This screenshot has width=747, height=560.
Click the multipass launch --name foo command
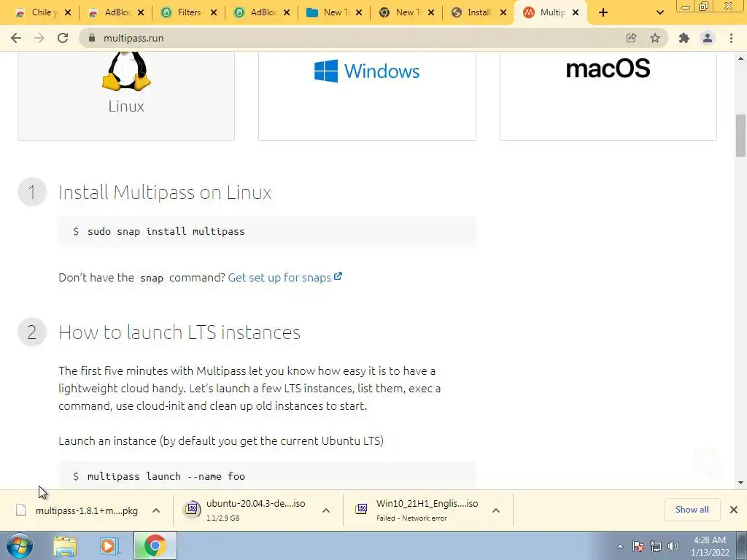[x=166, y=476]
